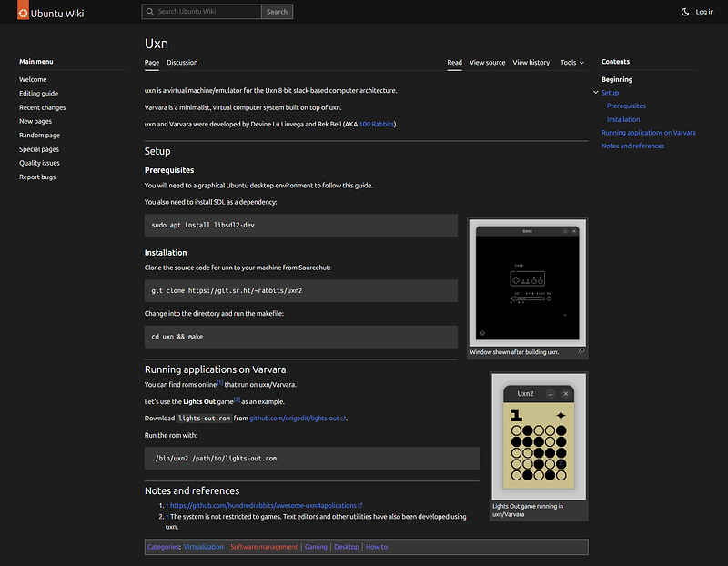Open the View source tab
Image resolution: width=728 pixels, height=566 pixels.
487,63
